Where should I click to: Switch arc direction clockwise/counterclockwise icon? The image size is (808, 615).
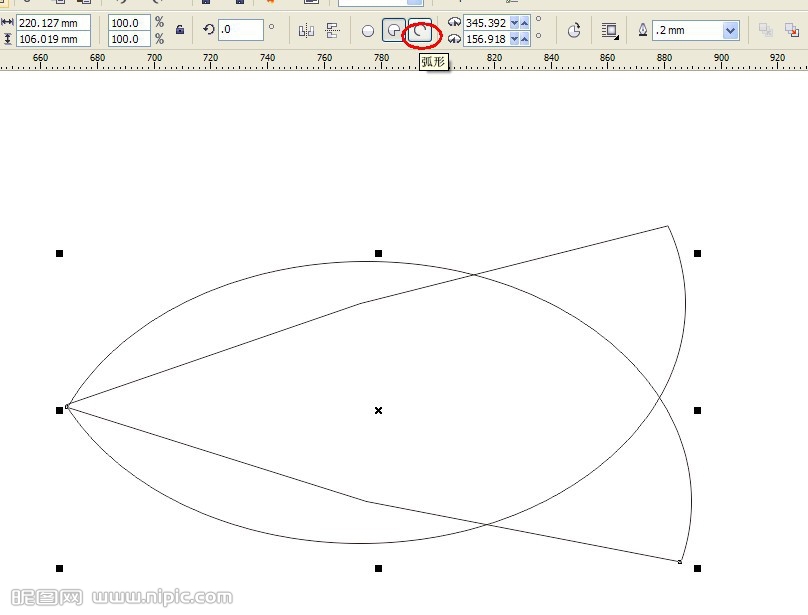[x=574, y=30]
